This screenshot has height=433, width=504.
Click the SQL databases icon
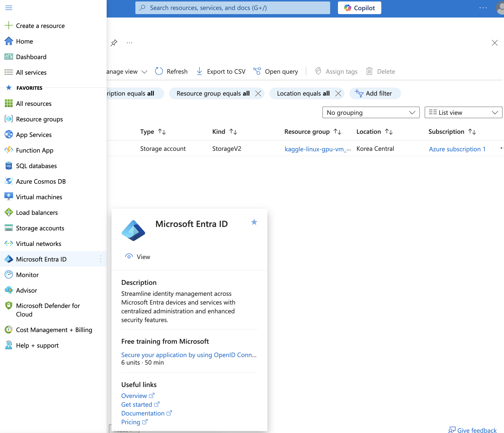[x=9, y=166]
